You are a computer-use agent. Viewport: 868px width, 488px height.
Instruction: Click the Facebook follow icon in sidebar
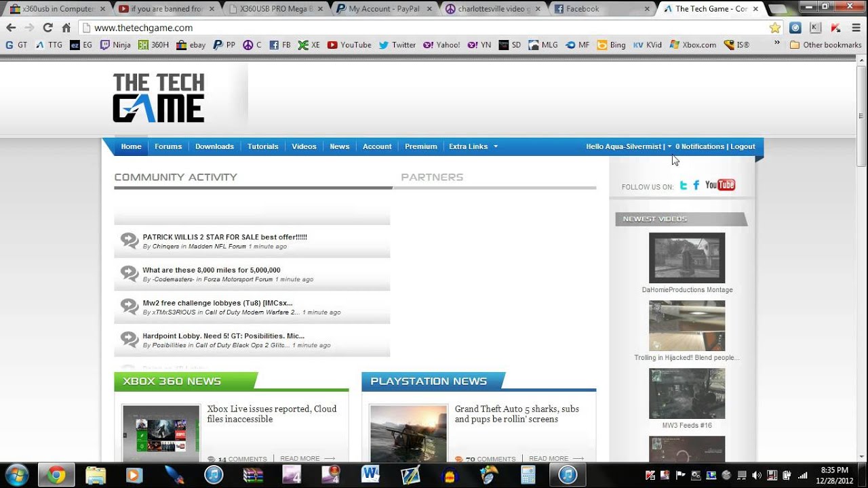tap(696, 185)
